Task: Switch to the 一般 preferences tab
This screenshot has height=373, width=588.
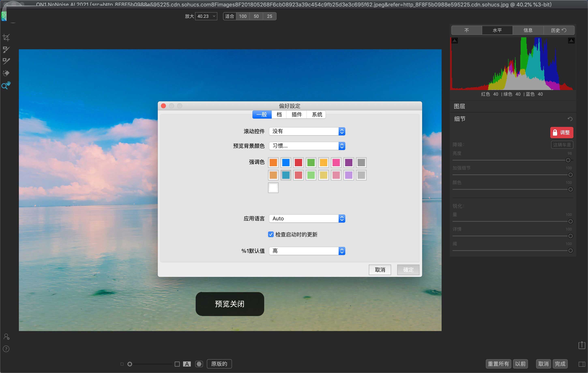Action: (x=262, y=115)
